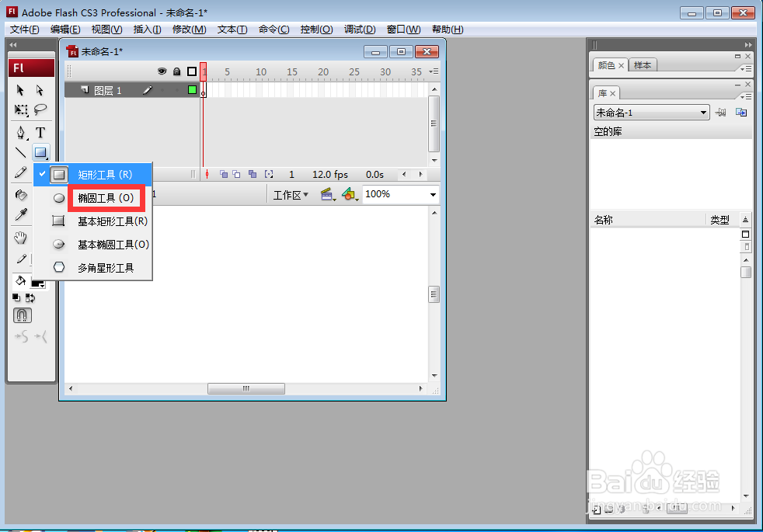Select the Pencil tool
Screen dimensions: 763x532
pos(20,172)
